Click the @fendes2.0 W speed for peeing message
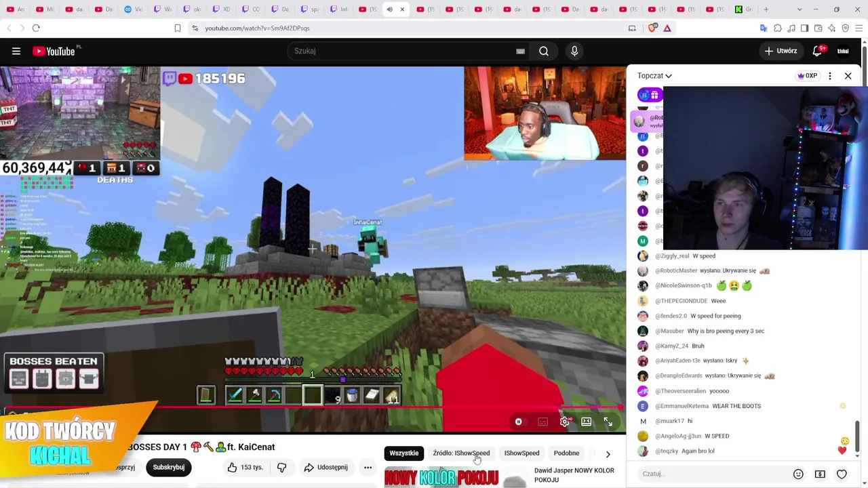Viewport: 868px width, 488px height. pyautogui.click(x=698, y=316)
